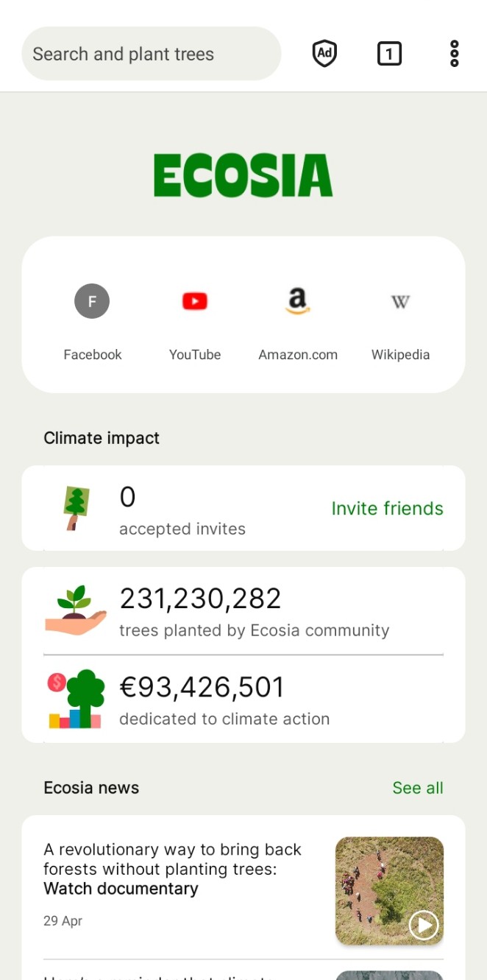
Task: Tap the seedling in hand icon
Action: click(x=76, y=610)
